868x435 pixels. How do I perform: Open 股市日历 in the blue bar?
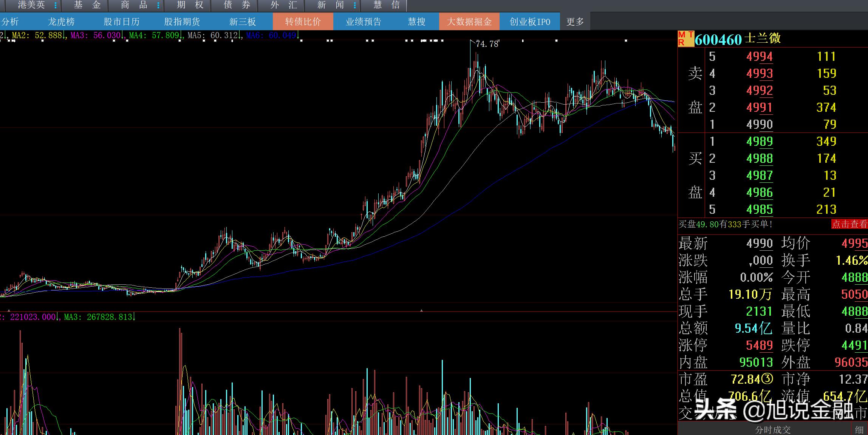122,22
